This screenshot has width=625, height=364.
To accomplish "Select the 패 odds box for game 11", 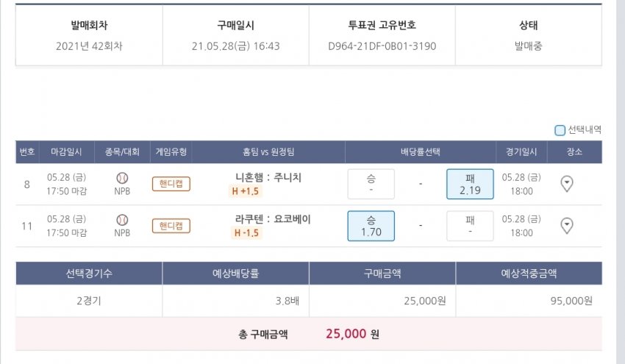I will point(469,226).
